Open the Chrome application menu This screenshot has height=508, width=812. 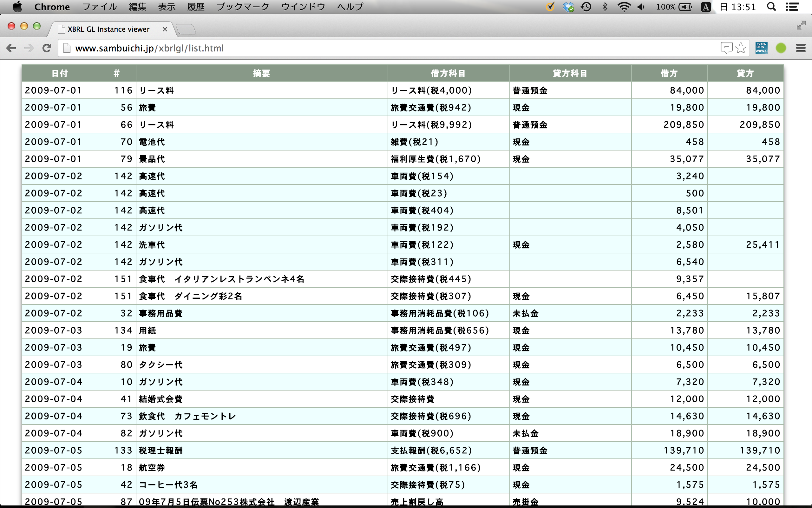coord(52,7)
